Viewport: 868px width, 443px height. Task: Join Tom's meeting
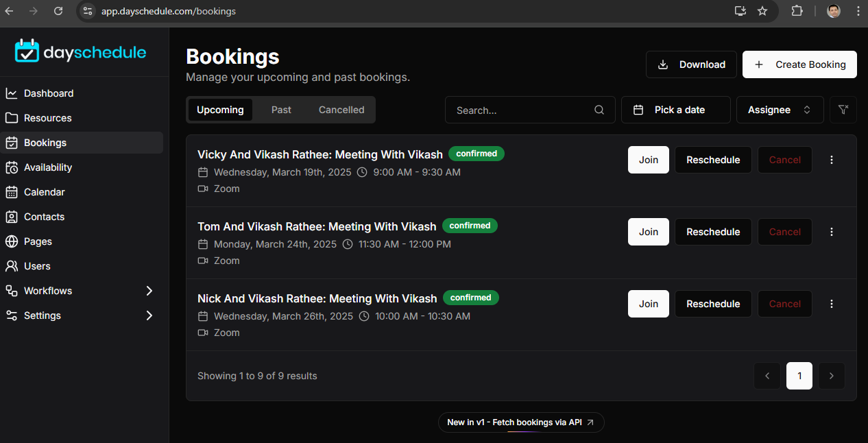649,232
